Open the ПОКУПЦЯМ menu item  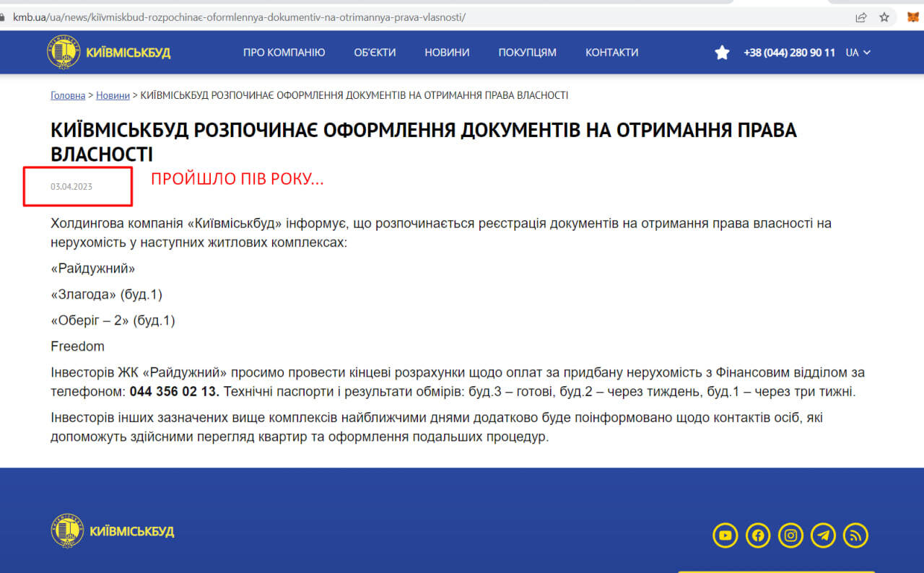tap(528, 53)
